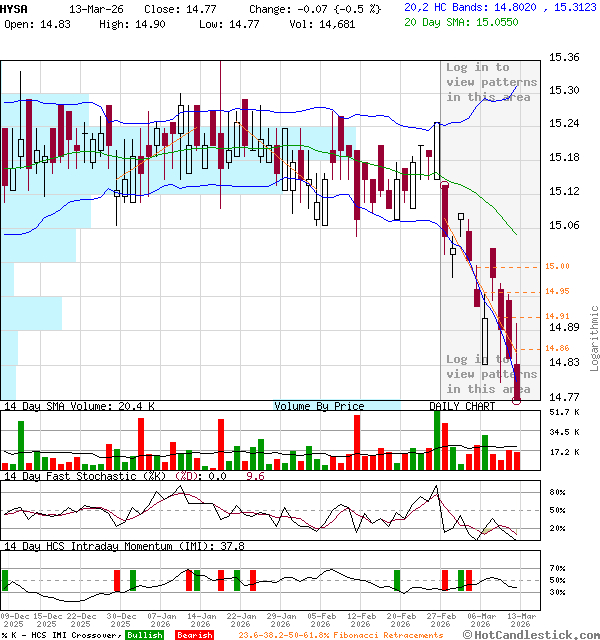This screenshot has height=640, width=600.
Task: Click the red Bearish legend badge
Action: coord(193,635)
